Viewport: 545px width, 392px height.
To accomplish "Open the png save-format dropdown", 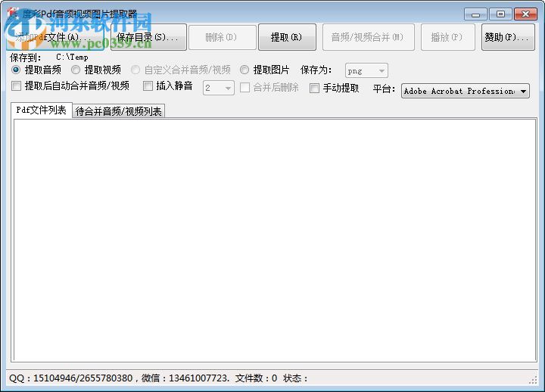I will pyautogui.click(x=366, y=71).
